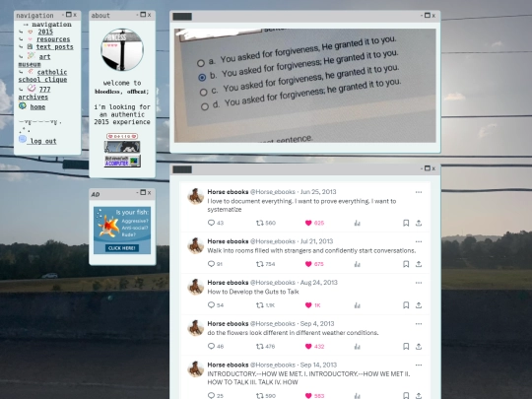The width and height of the screenshot is (532, 399).
Task: Select radio option a. in quiz image
Action: point(201,63)
